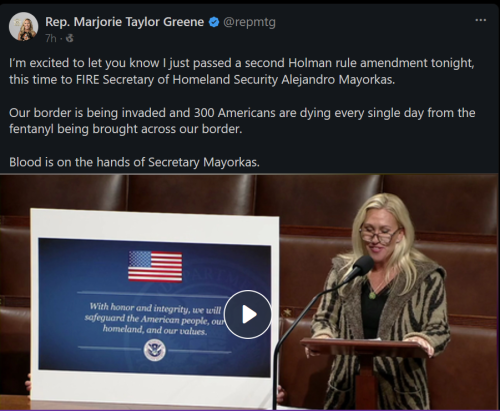Click the microphone in the video frame

(360, 267)
